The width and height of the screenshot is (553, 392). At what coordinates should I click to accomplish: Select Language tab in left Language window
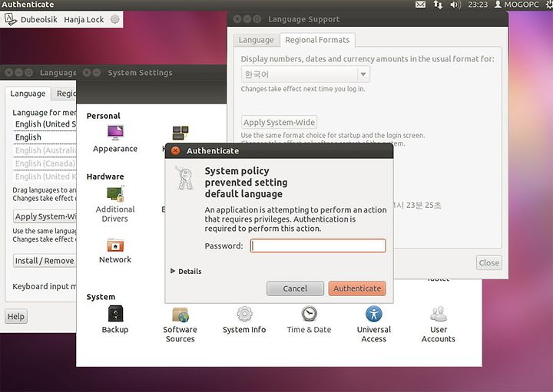(x=28, y=94)
